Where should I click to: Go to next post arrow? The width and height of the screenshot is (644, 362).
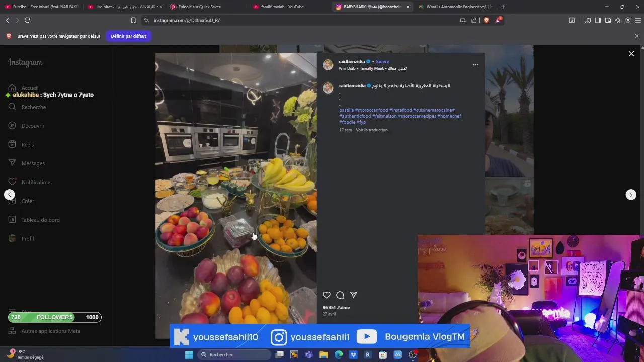click(x=631, y=195)
